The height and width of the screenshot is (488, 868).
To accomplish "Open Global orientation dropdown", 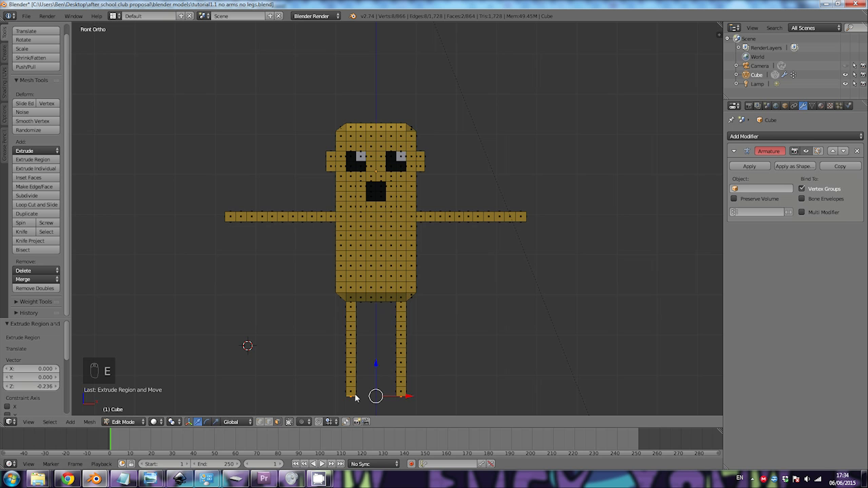I will 237,422.
